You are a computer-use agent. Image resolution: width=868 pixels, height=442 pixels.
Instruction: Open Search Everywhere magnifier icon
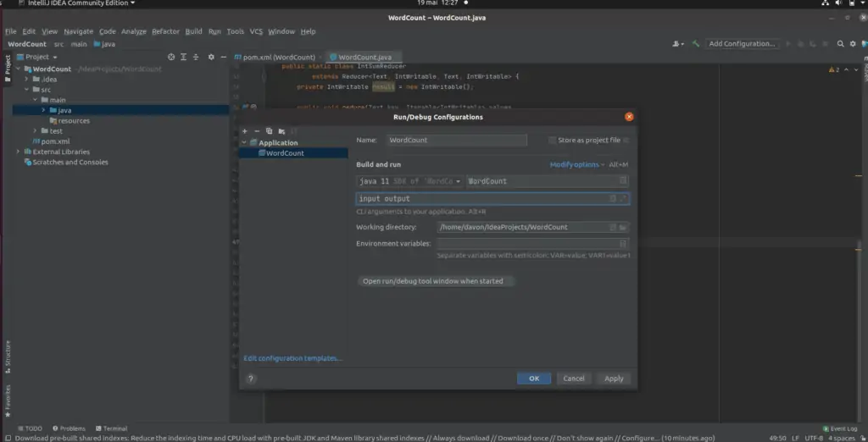pyautogui.click(x=841, y=44)
